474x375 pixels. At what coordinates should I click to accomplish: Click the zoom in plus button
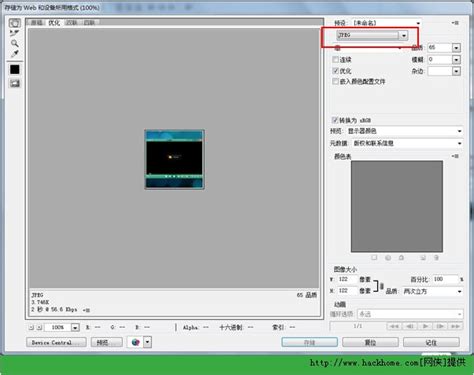point(39,327)
